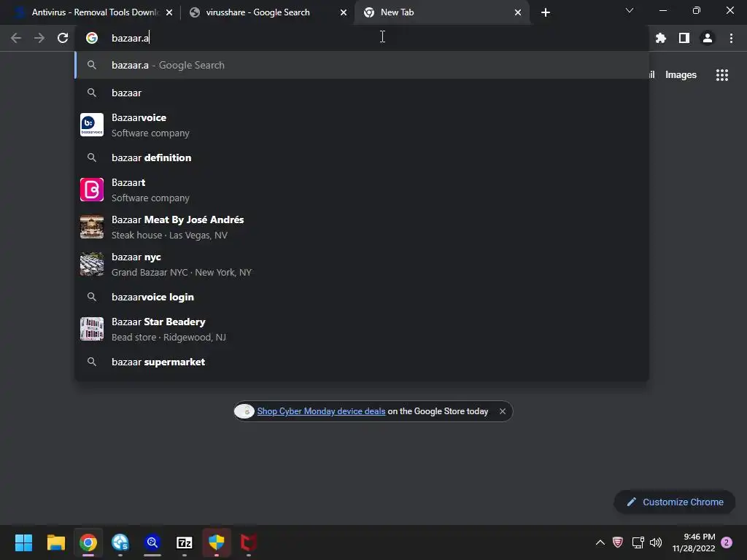Open the magnifier search app in taskbar

point(152,542)
